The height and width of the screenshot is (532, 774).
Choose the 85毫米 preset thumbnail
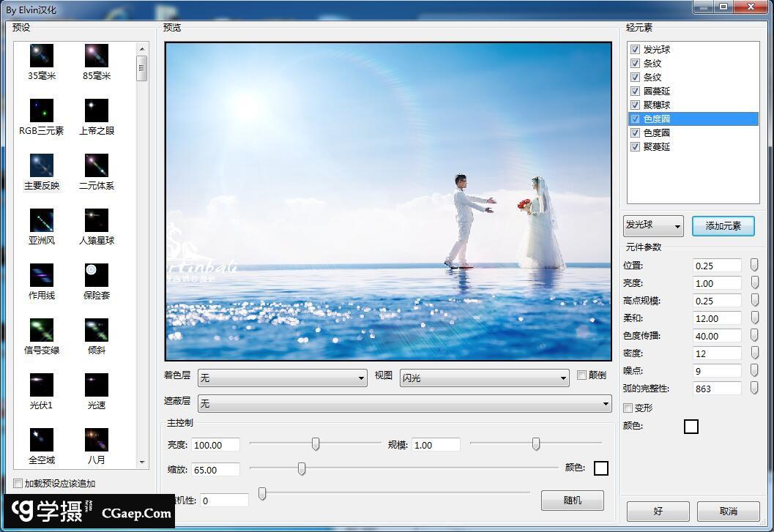coord(97,56)
